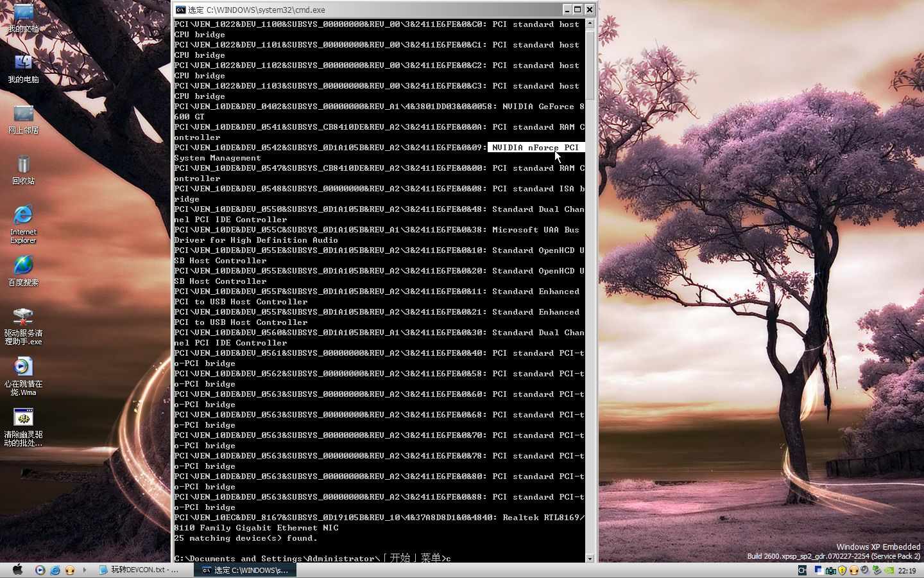
Task: Click the 'System Management' line
Action: click(218, 158)
